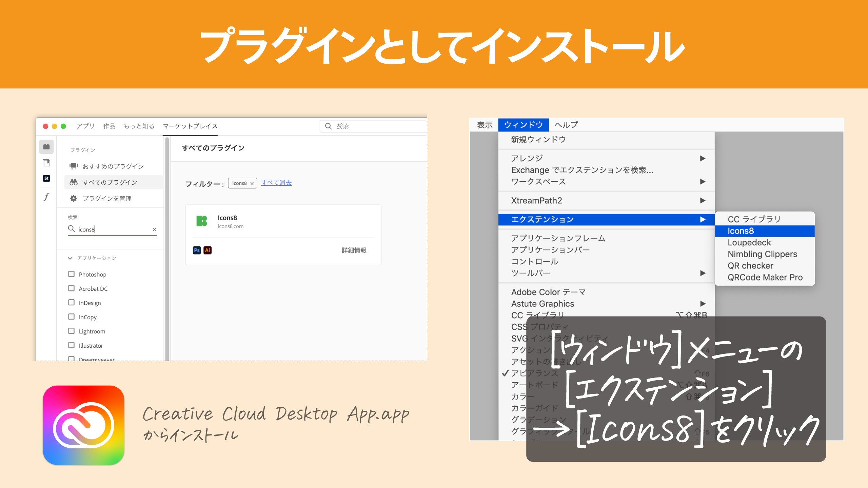This screenshot has height=488, width=868.
Task: Select QR checker in extensions submenu
Action: (x=765, y=266)
